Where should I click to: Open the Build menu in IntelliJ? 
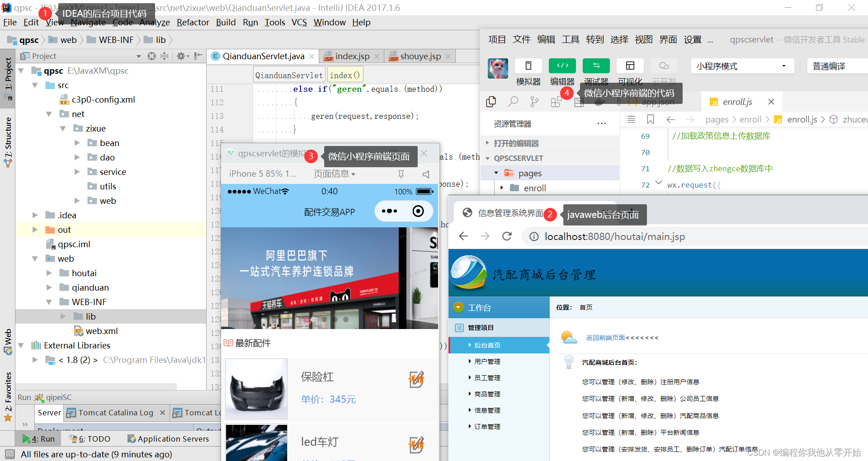226,22
